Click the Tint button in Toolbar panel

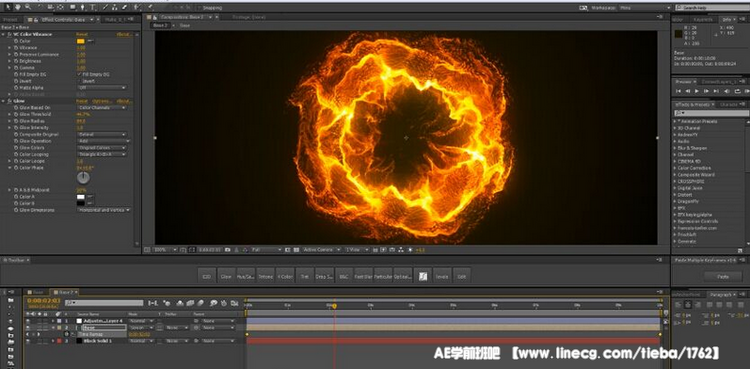pyautogui.click(x=304, y=276)
